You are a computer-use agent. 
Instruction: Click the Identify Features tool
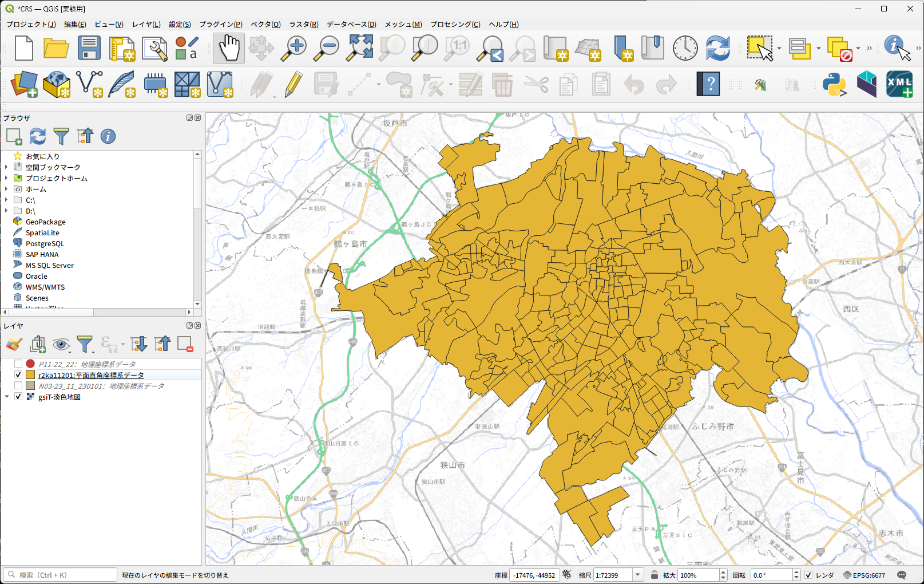pos(895,47)
